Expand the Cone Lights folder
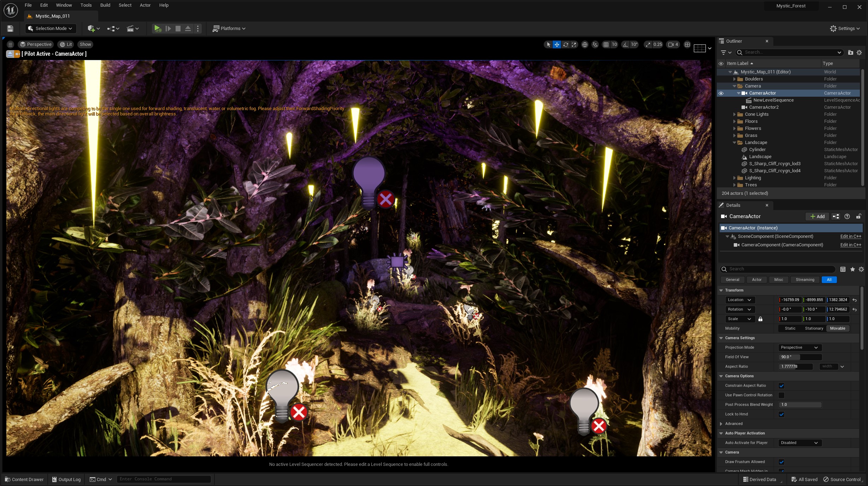This screenshot has height=486, width=868. click(x=734, y=114)
